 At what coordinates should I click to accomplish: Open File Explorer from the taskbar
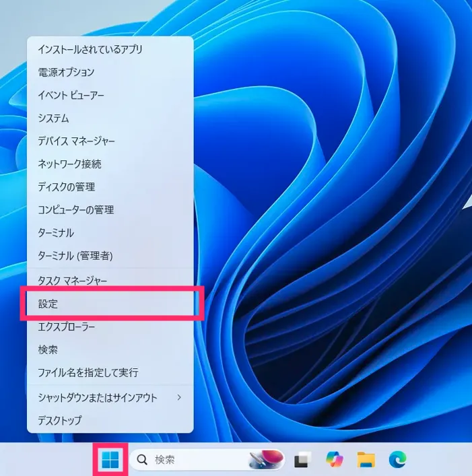366,460
